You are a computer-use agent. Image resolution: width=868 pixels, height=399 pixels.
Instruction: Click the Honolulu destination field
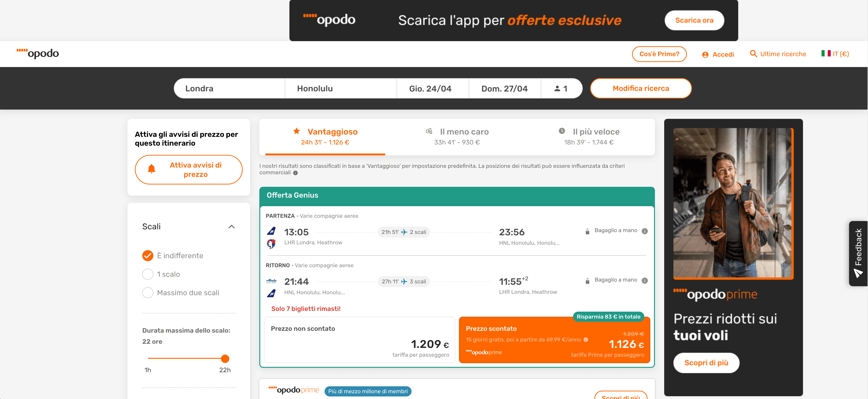(340, 89)
